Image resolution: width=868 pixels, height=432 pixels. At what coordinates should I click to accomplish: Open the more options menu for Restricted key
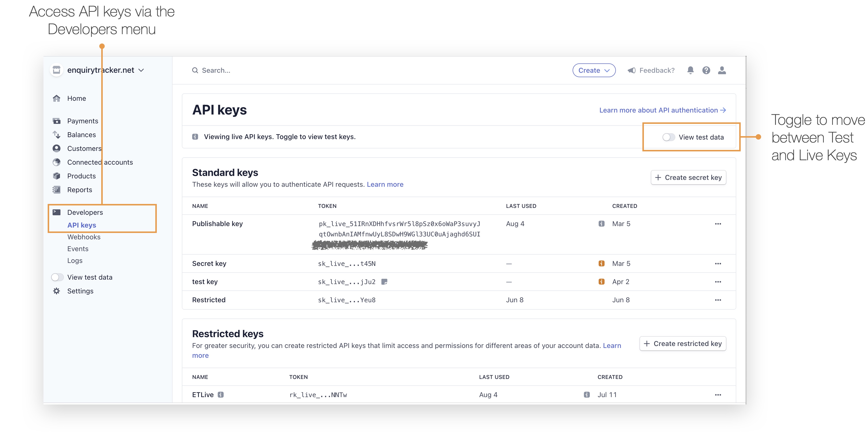click(718, 300)
